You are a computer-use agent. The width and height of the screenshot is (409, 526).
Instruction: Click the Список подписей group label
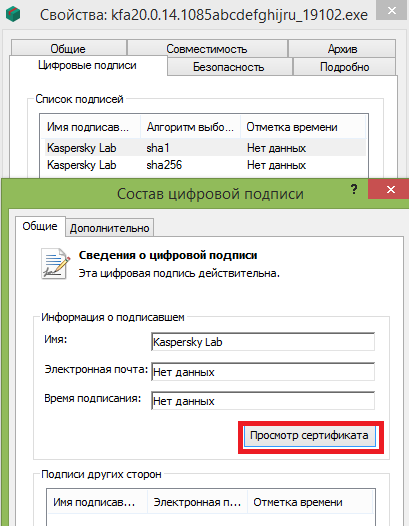coord(80,99)
